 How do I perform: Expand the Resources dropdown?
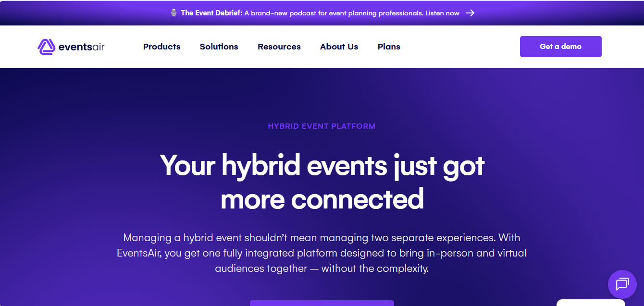[x=279, y=47]
